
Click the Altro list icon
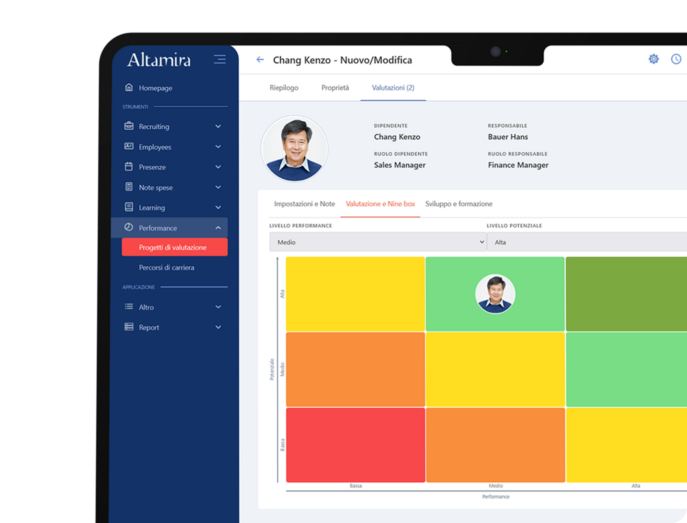point(129,307)
